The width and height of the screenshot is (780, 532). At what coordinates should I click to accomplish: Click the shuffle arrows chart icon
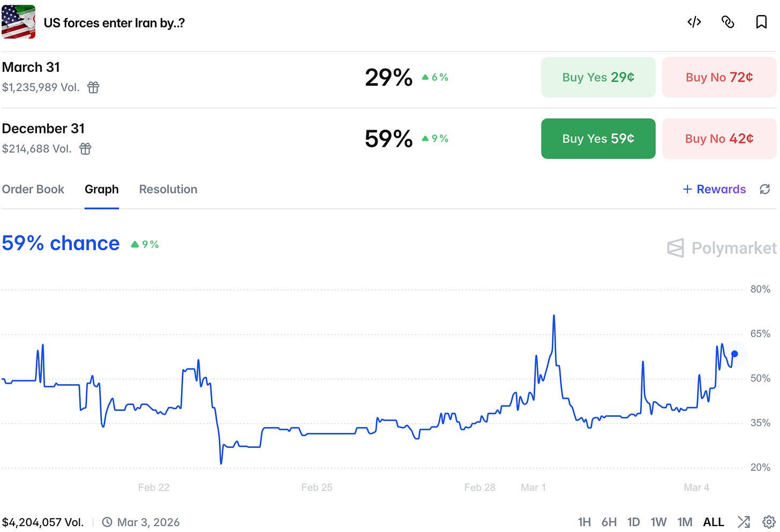click(744, 522)
